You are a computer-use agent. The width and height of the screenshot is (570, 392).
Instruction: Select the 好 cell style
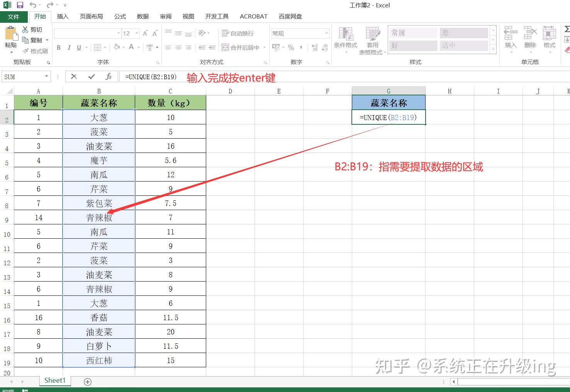coord(413,46)
